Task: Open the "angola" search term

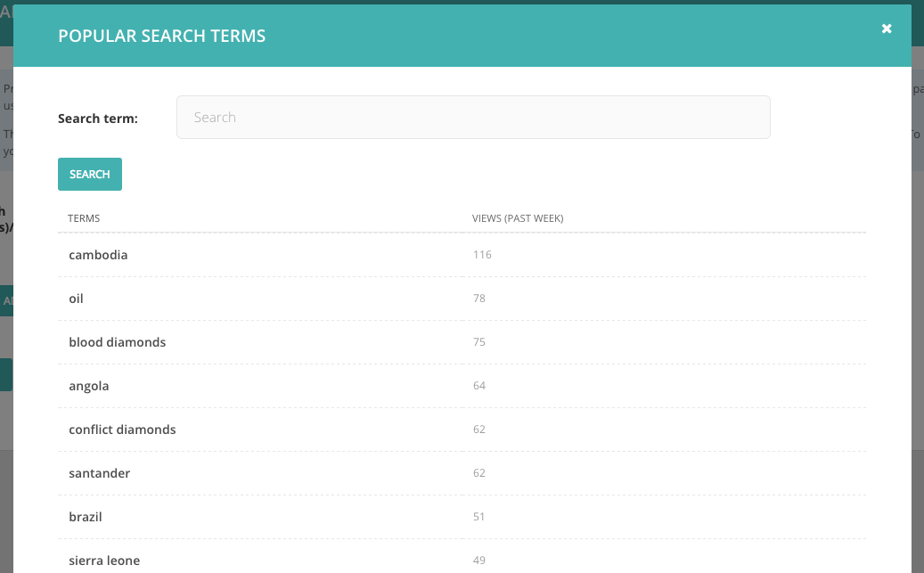Action: [88, 385]
